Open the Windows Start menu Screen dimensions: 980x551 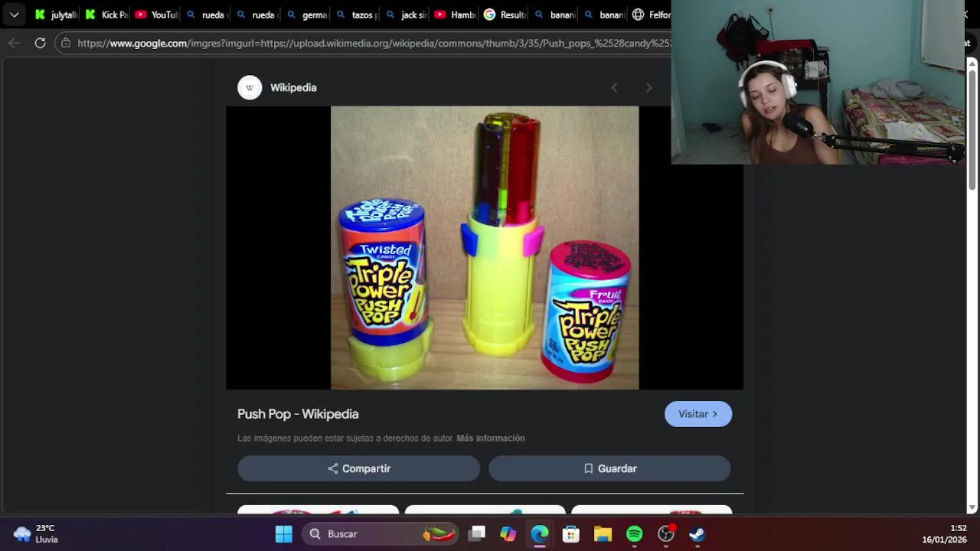[x=284, y=534]
